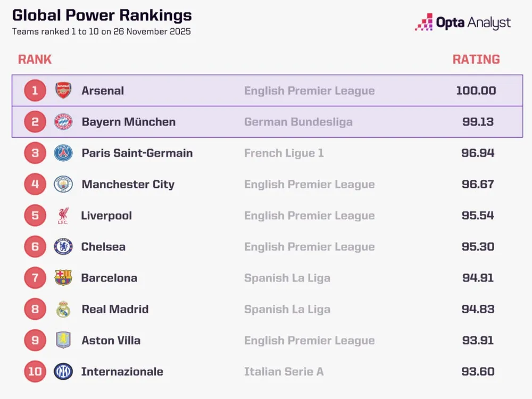
Task: Click the RATING column header
Action: [x=476, y=59]
